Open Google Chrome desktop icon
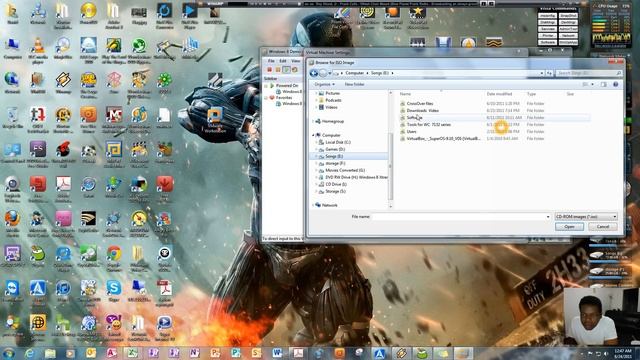The height and width of the screenshot is (360, 640). [114, 258]
